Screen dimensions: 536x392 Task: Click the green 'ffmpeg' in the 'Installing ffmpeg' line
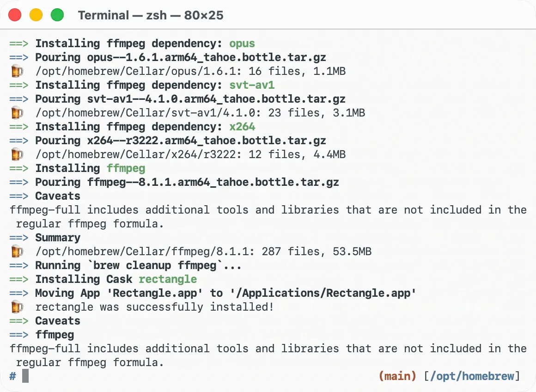pyautogui.click(x=126, y=168)
